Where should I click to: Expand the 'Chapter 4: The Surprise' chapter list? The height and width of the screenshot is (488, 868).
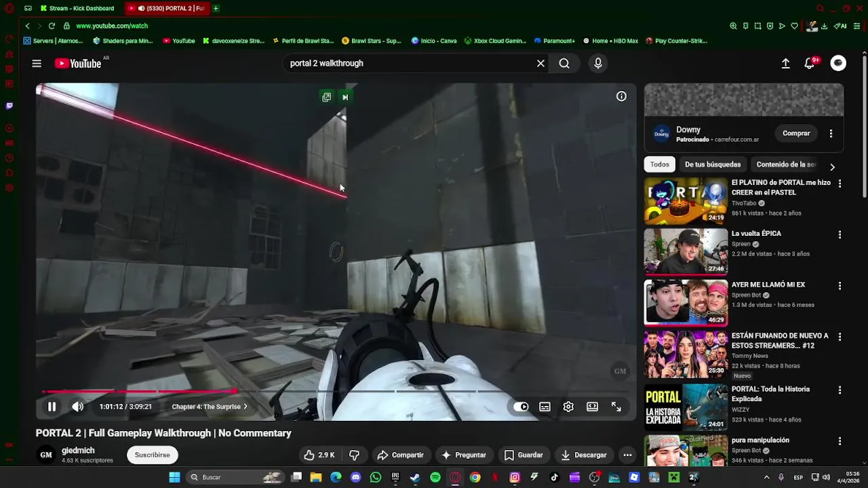(x=210, y=407)
